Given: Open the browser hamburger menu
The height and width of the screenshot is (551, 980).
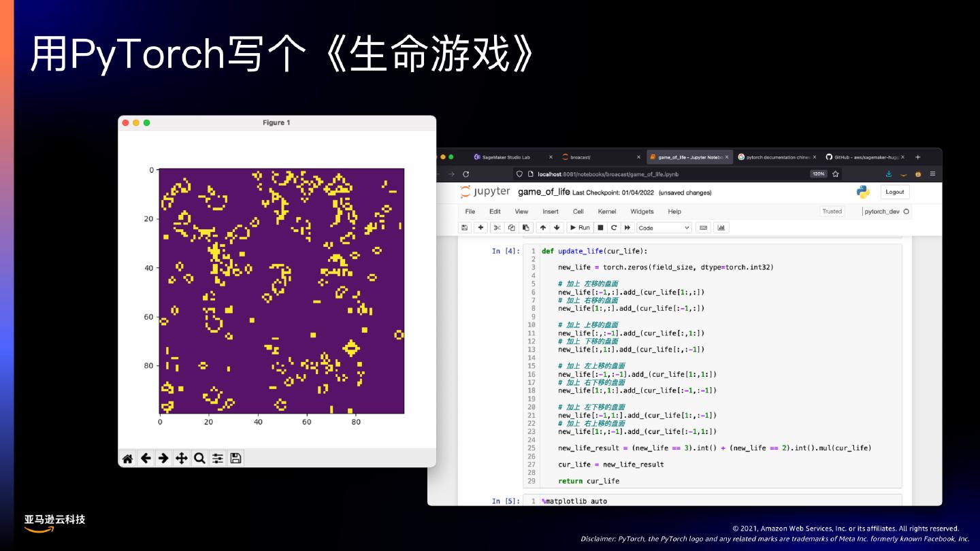Looking at the screenshot, I should [932, 174].
